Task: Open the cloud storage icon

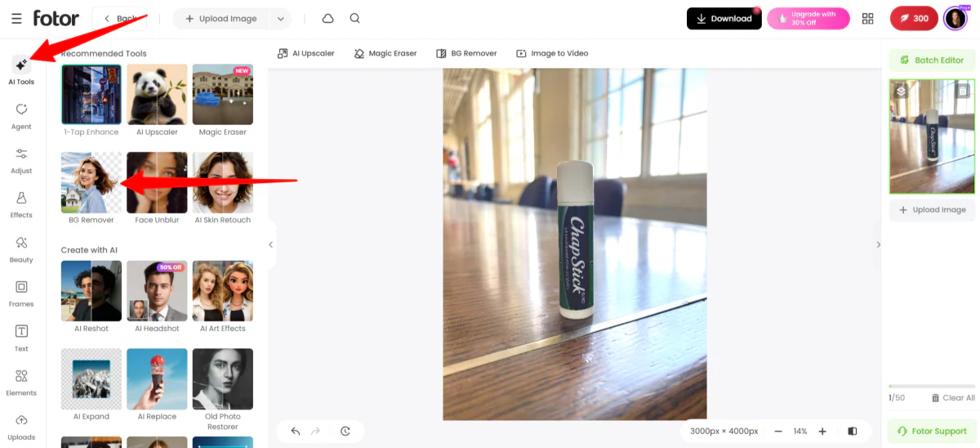Action: (327, 18)
